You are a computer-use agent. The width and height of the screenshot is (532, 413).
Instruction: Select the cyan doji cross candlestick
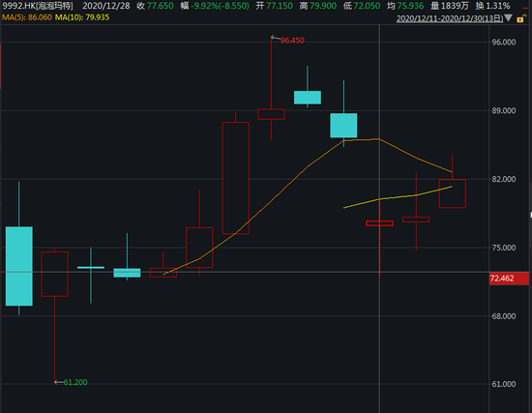(x=91, y=268)
